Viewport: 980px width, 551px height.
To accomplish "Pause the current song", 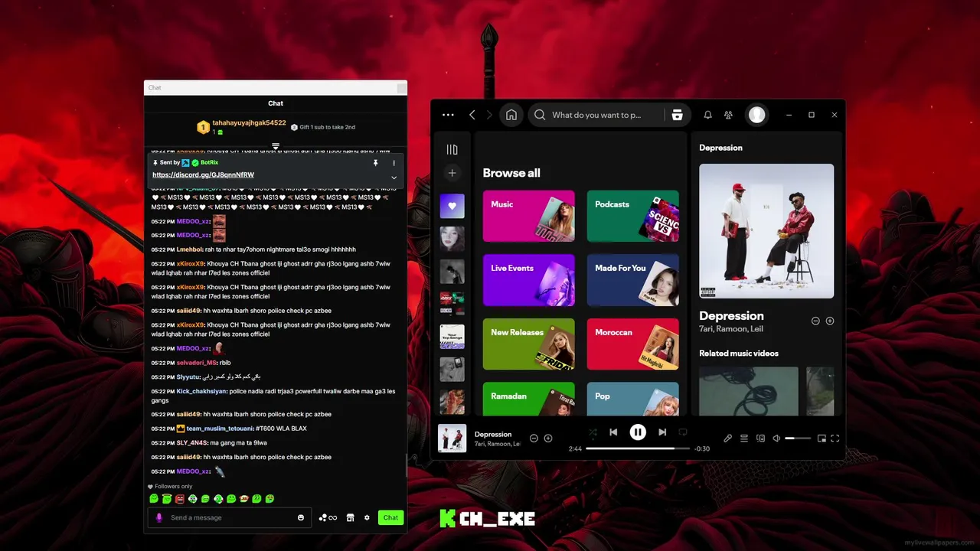I will (638, 432).
